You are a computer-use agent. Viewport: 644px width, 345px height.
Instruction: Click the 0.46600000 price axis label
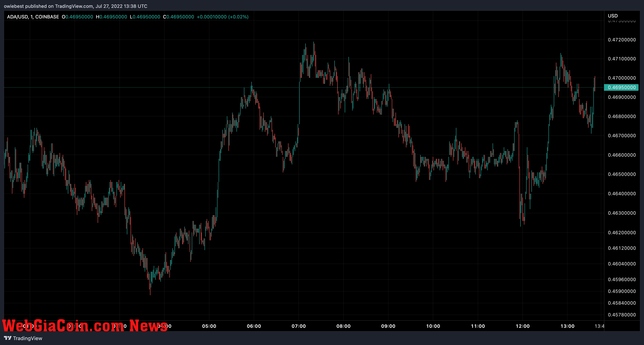click(x=622, y=155)
